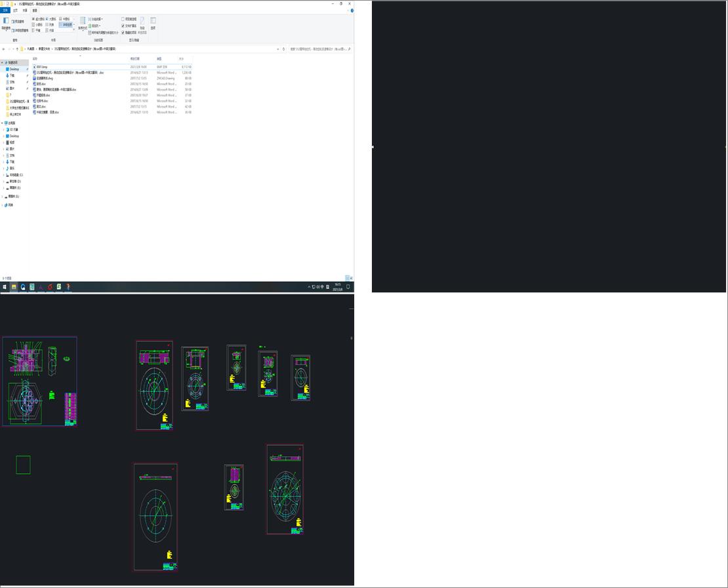The image size is (728, 588).
Task: Open the File (文件) ribbon tab
Action: click(5, 10)
